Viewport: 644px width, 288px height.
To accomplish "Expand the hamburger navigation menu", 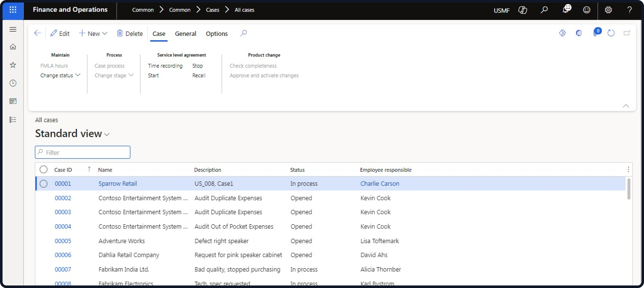I will click(13, 29).
